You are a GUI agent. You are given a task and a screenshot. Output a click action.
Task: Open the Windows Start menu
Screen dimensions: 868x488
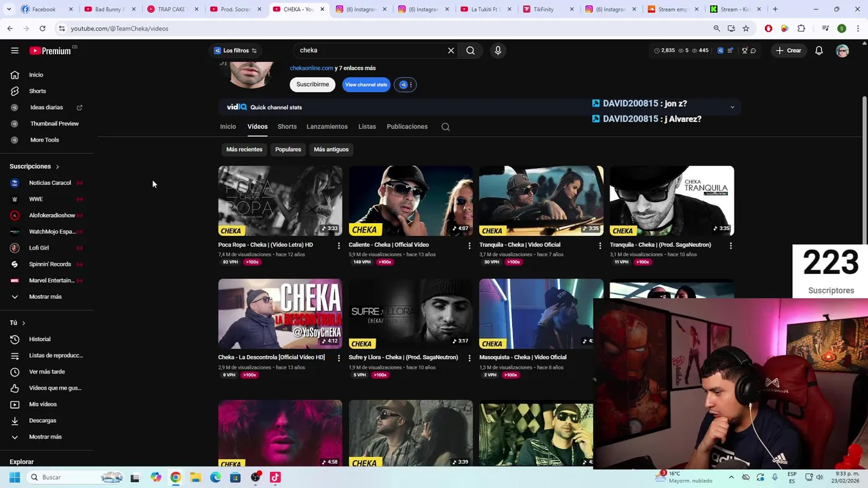(x=14, y=477)
